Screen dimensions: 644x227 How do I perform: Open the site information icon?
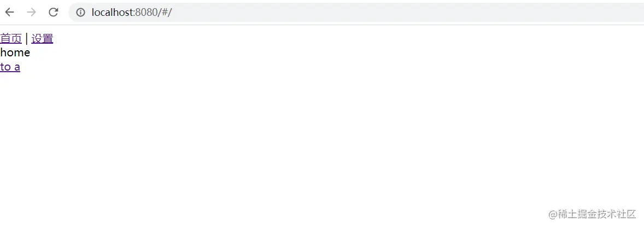click(80, 13)
